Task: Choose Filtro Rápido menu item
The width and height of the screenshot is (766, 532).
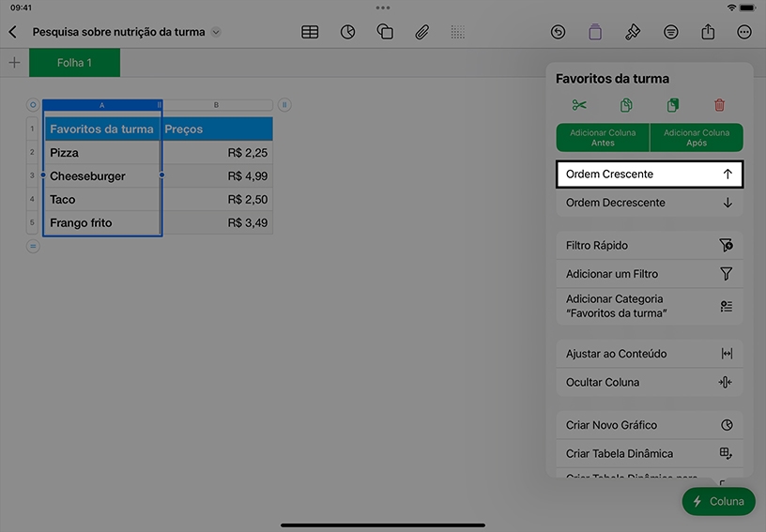Action: coord(650,246)
